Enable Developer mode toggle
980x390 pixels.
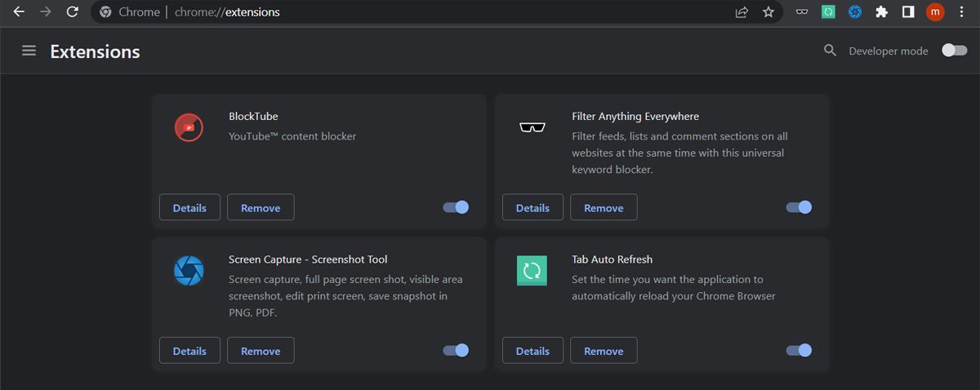[x=954, y=51]
